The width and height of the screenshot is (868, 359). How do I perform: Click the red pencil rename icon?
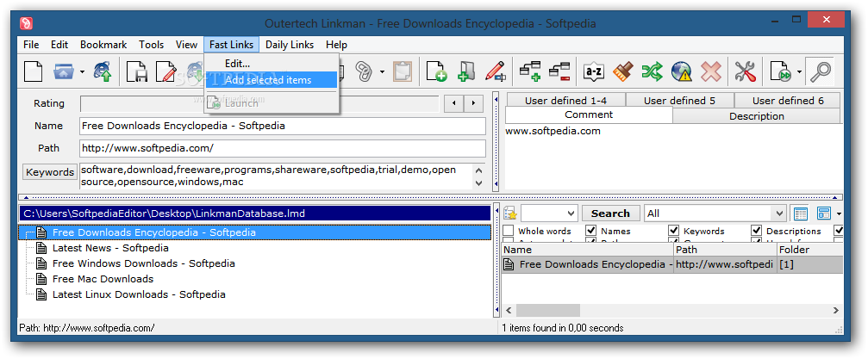coord(496,71)
